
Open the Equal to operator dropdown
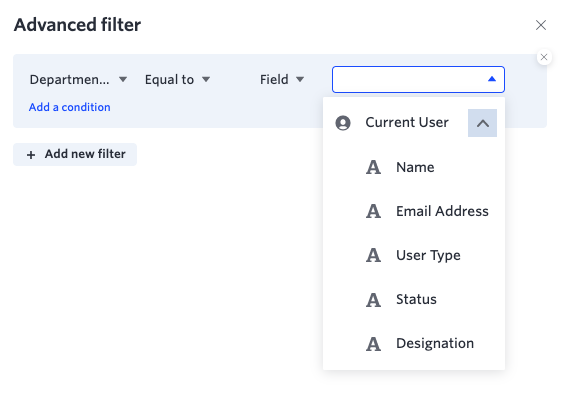tap(177, 79)
